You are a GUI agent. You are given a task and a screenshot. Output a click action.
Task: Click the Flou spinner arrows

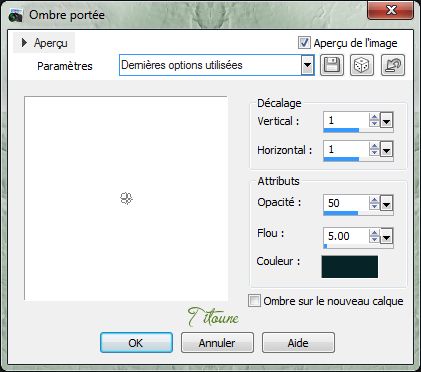[x=374, y=236]
